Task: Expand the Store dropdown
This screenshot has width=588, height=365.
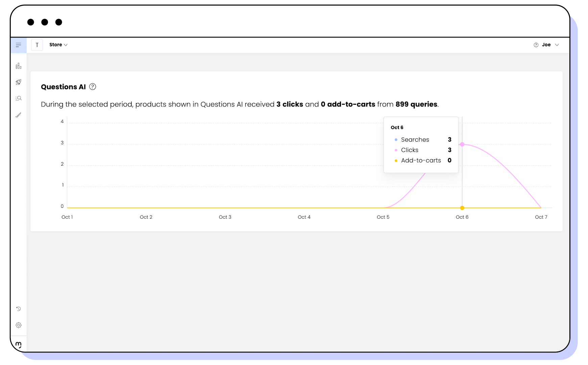Action: 58,45
